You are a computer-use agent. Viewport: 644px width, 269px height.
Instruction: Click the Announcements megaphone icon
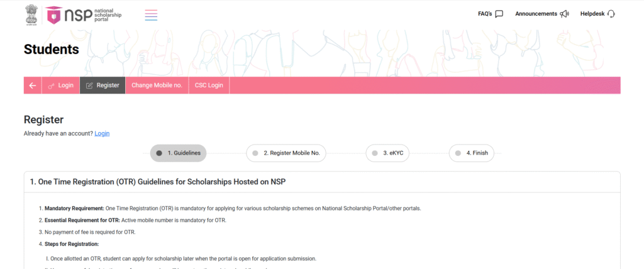(564, 14)
